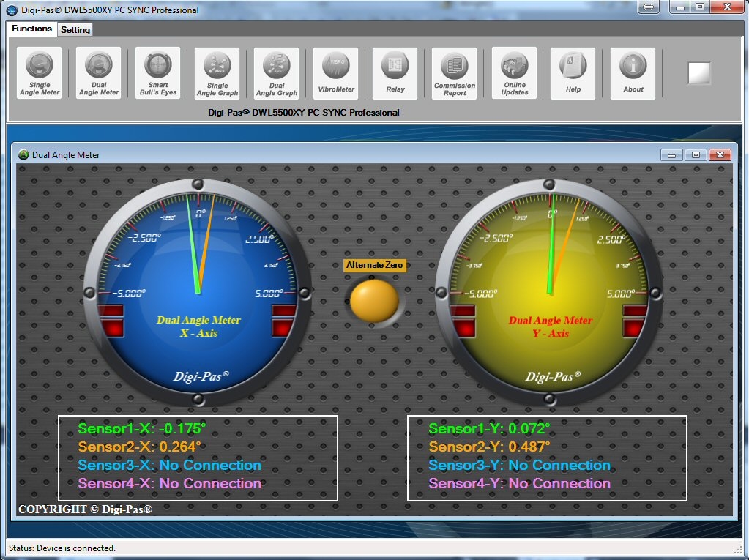Open the Single Angle Graph

[217, 73]
